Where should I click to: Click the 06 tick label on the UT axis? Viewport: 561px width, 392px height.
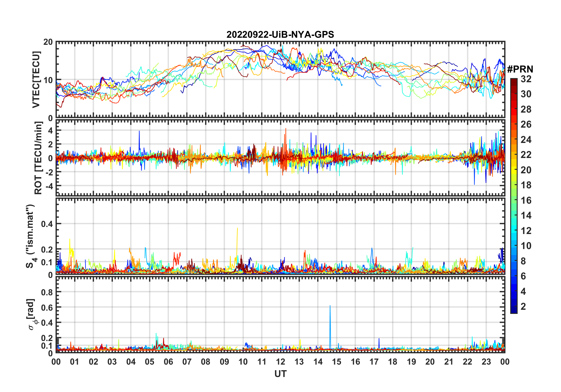[168, 362]
